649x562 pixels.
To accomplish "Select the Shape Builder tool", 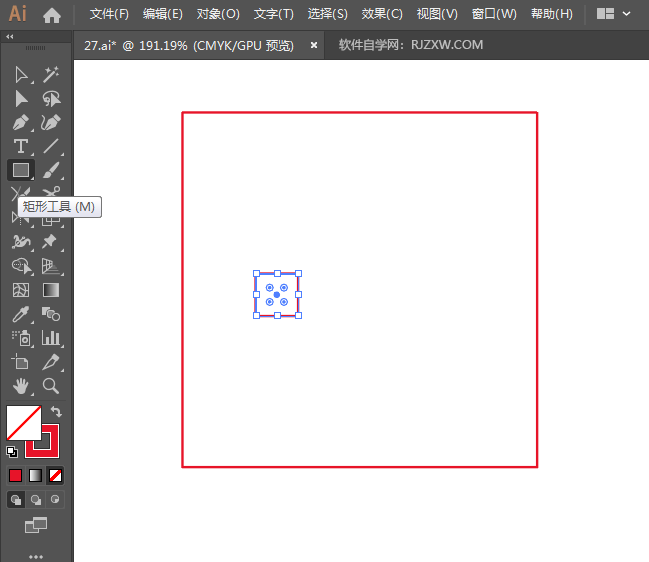I will pos(21,266).
